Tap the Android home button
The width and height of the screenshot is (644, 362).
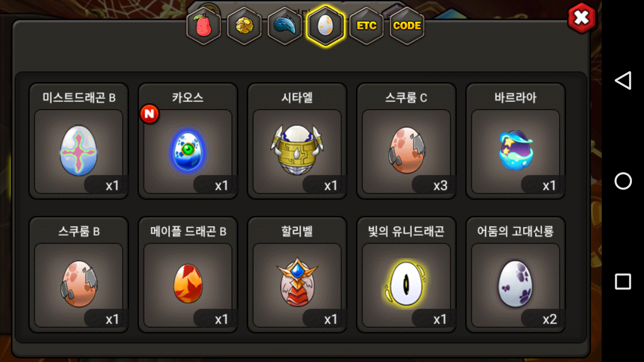click(x=623, y=181)
